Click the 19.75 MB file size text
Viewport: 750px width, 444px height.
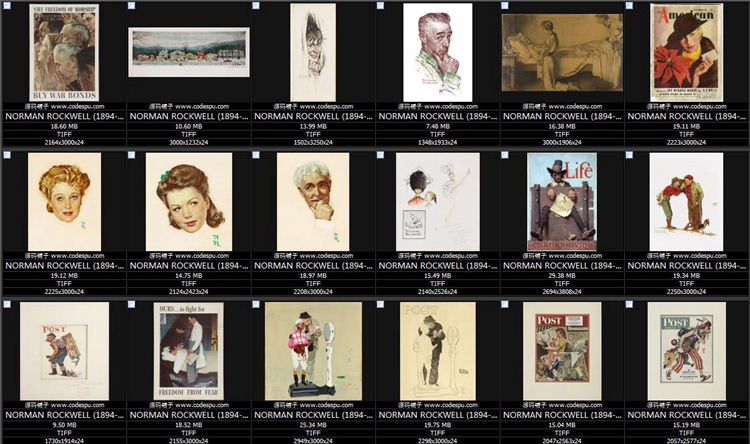click(438, 425)
